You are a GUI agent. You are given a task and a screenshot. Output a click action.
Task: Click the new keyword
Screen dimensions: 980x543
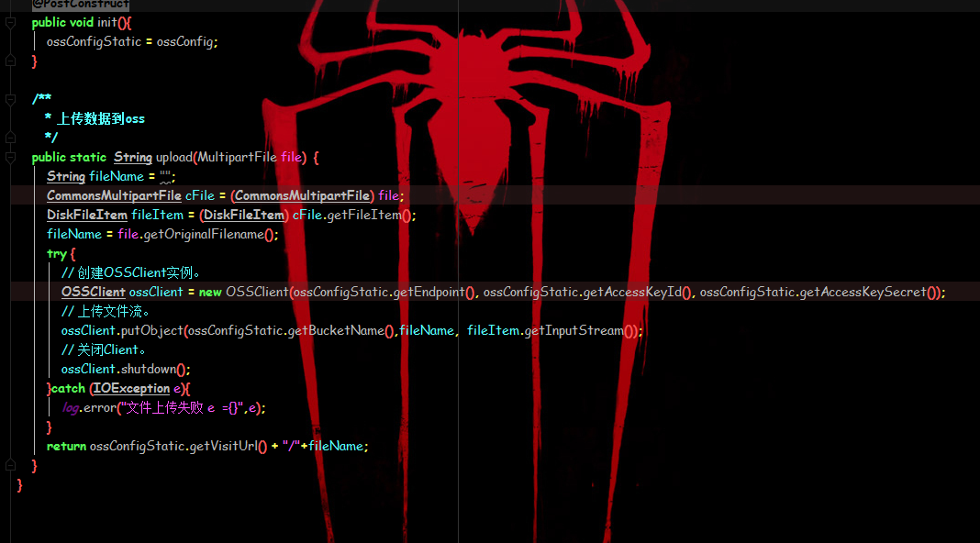(210, 293)
